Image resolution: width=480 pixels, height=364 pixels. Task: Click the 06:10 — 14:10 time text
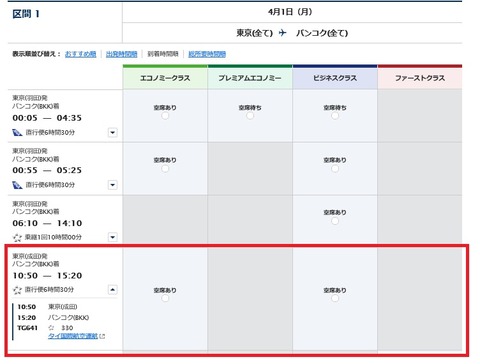(x=47, y=223)
